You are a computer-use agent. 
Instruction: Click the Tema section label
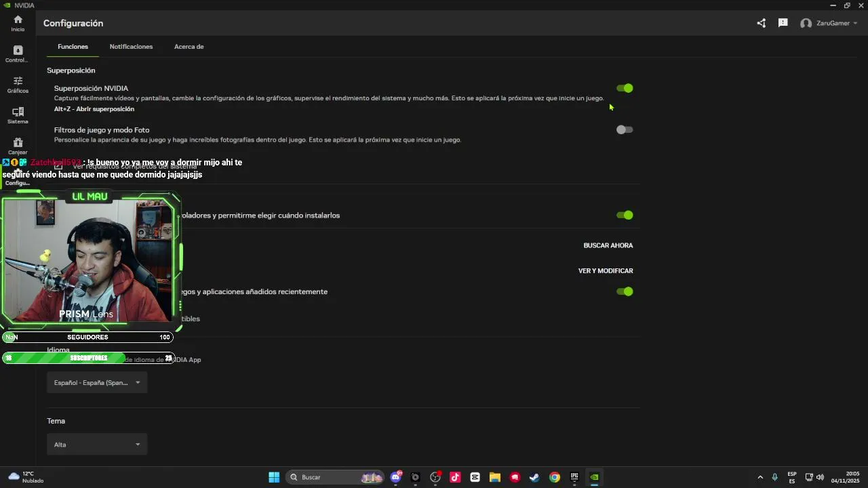[x=56, y=421]
